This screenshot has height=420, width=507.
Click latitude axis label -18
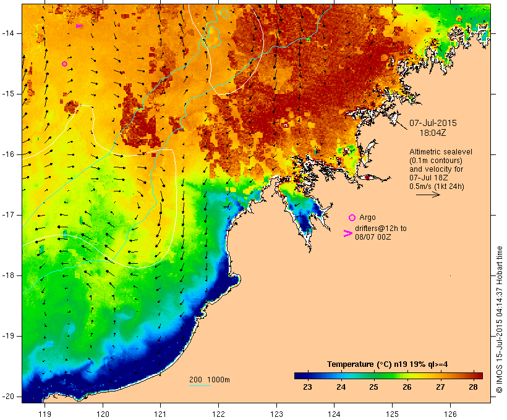point(8,275)
